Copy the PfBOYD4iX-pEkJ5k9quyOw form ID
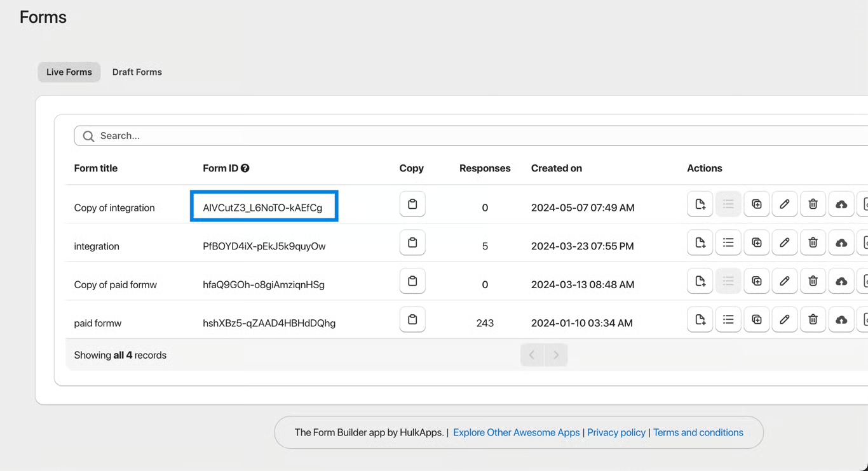This screenshot has width=868, height=471. pos(412,242)
